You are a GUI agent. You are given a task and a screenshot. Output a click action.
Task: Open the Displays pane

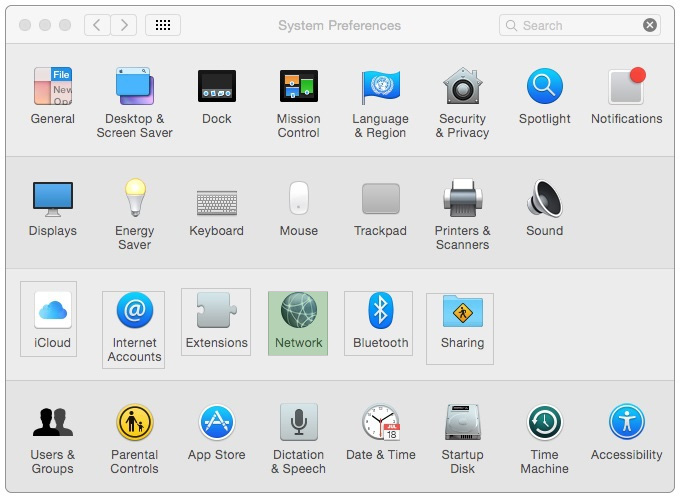pyautogui.click(x=52, y=208)
